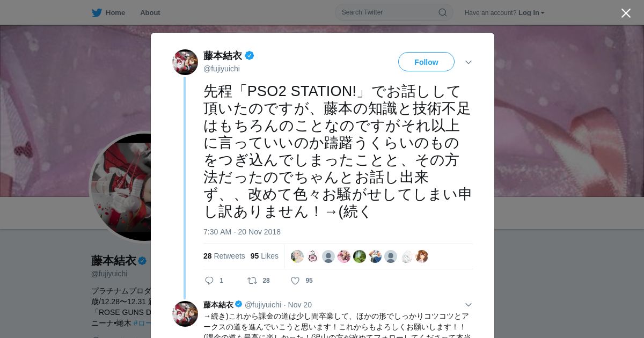Viewport: 644px width, 338px height.
Task: Click the search magnifier icon
Action: pyautogui.click(x=443, y=12)
